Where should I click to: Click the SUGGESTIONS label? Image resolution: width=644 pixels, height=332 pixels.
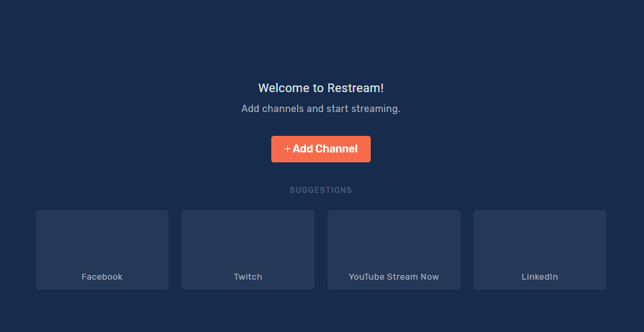321,190
